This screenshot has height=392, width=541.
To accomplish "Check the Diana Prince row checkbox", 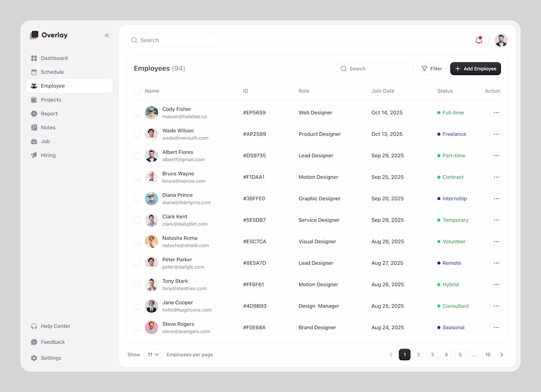I will coord(137,198).
